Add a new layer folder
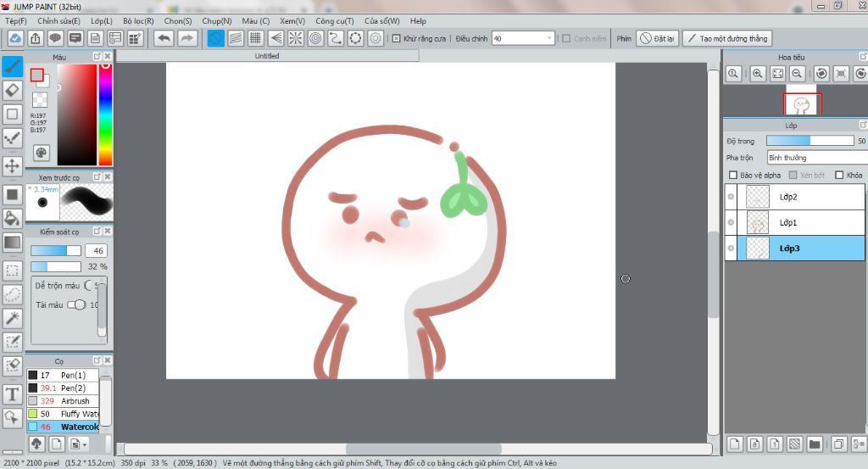Viewport: 868px width, 469px height. coord(815,444)
